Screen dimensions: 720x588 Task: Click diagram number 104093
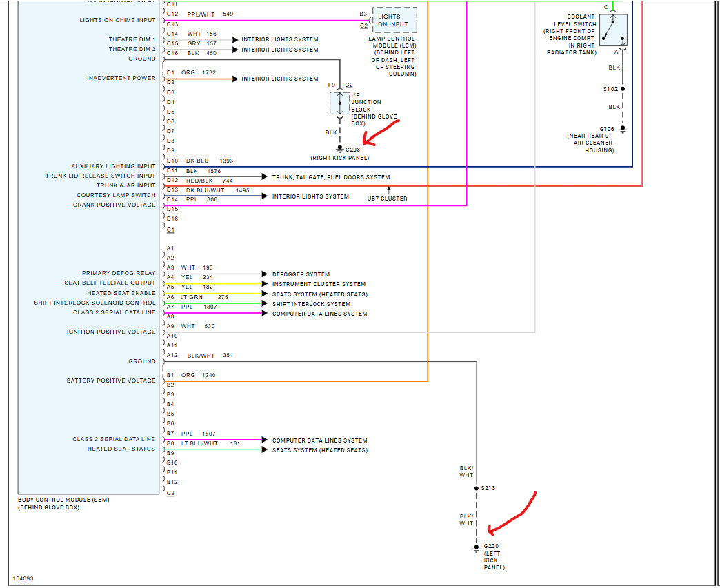tap(23, 578)
